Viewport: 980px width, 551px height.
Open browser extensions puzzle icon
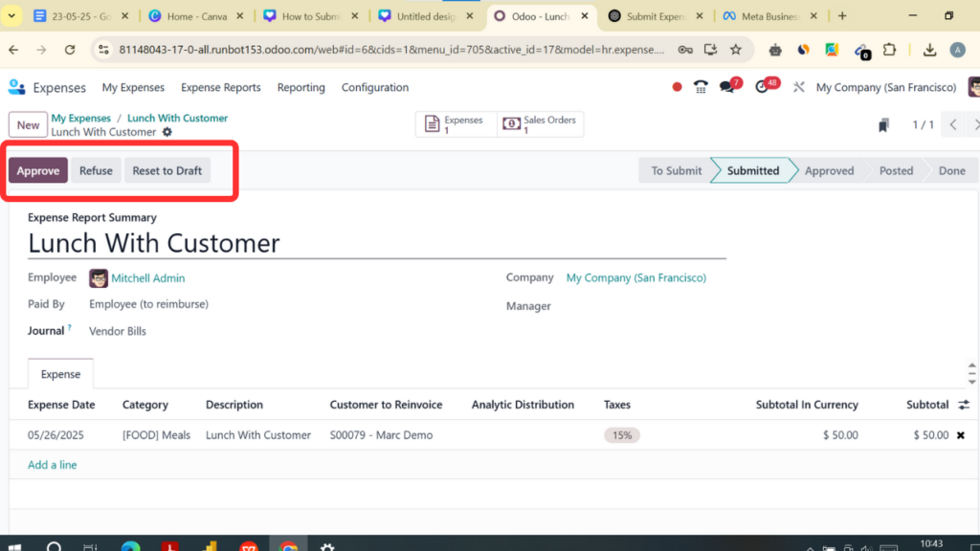[x=889, y=50]
